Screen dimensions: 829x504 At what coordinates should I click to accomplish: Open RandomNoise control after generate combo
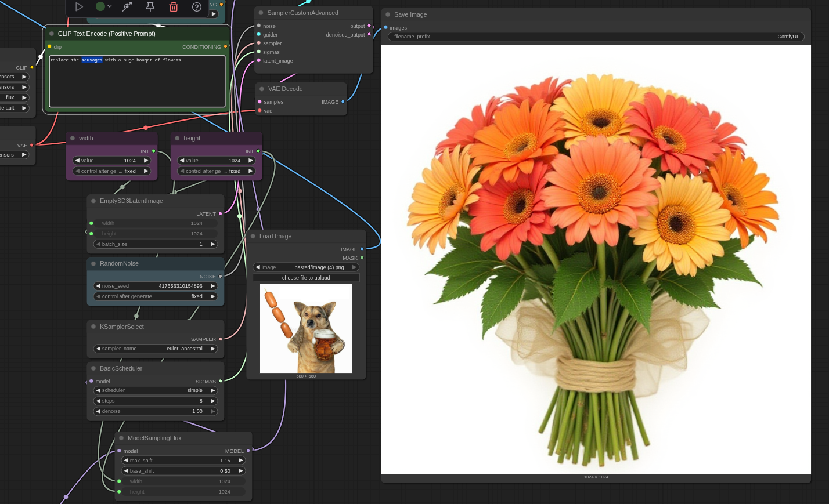click(x=156, y=296)
